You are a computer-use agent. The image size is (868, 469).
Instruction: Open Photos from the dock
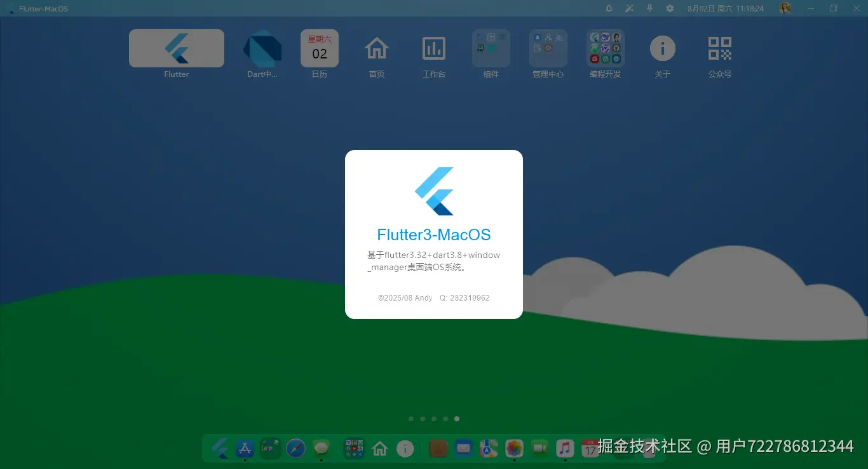coord(514,449)
